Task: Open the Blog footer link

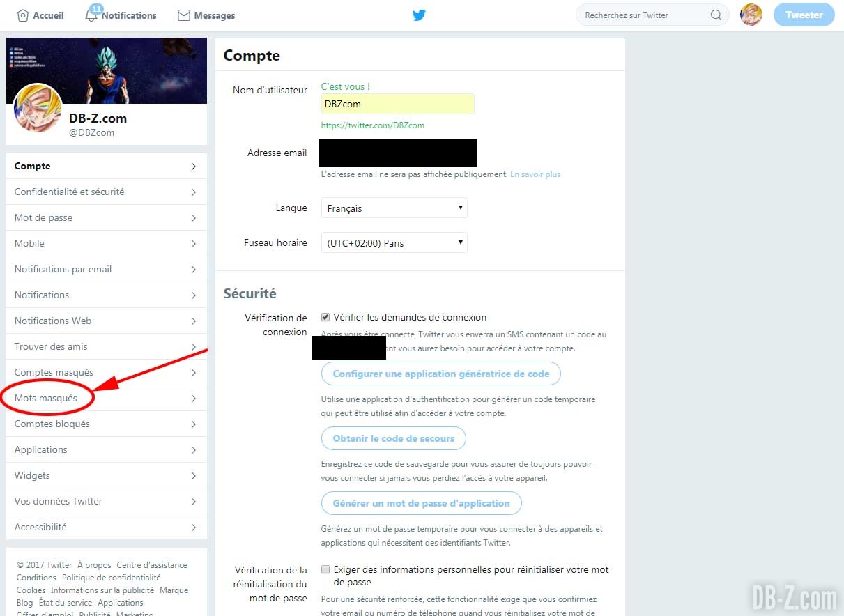Action: coord(25,603)
